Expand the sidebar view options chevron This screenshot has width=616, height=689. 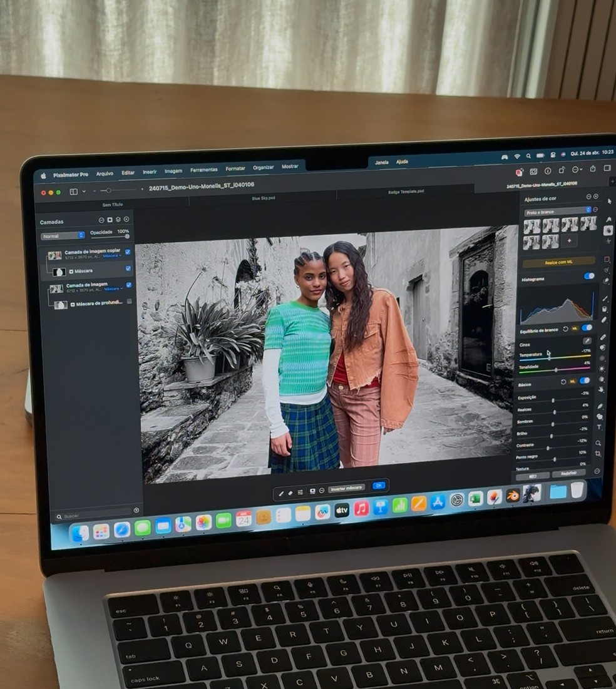[x=84, y=191]
